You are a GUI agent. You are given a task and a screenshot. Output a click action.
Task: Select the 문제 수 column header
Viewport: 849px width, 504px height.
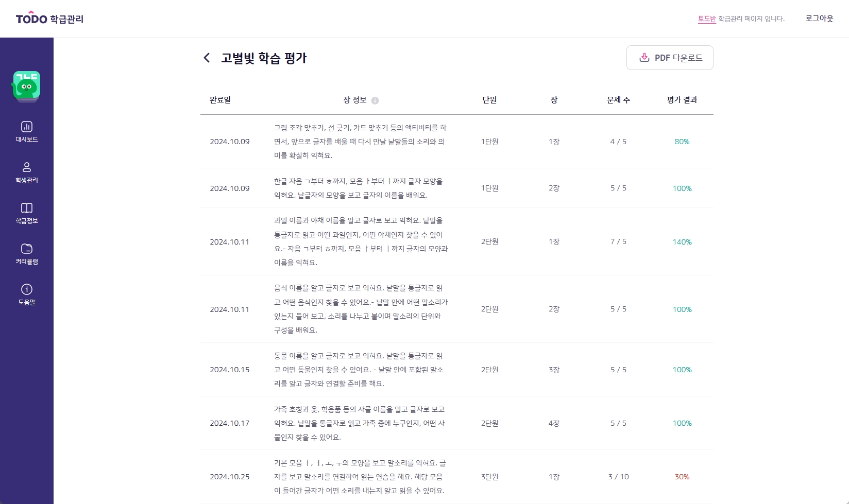point(618,100)
